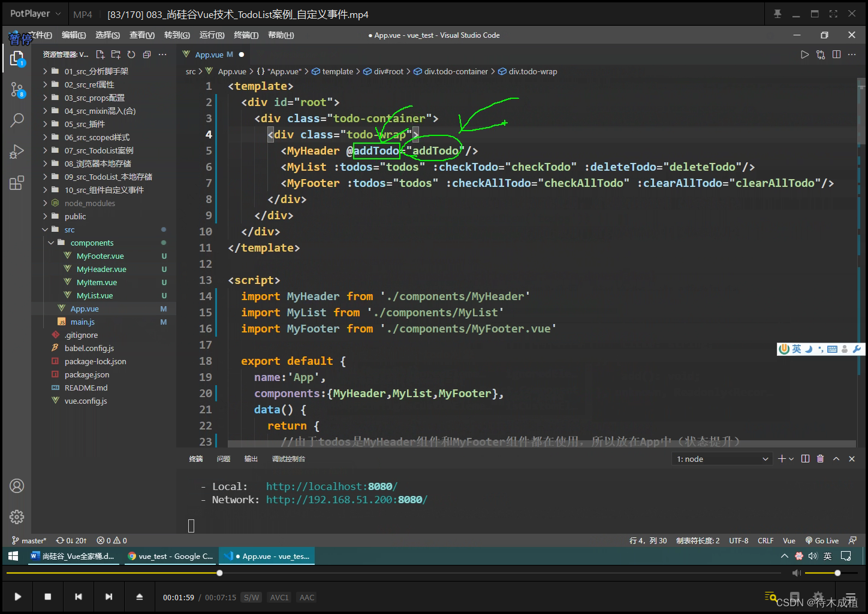Expand the node_modules folder
This screenshot has width=868, height=614.
point(90,203)
